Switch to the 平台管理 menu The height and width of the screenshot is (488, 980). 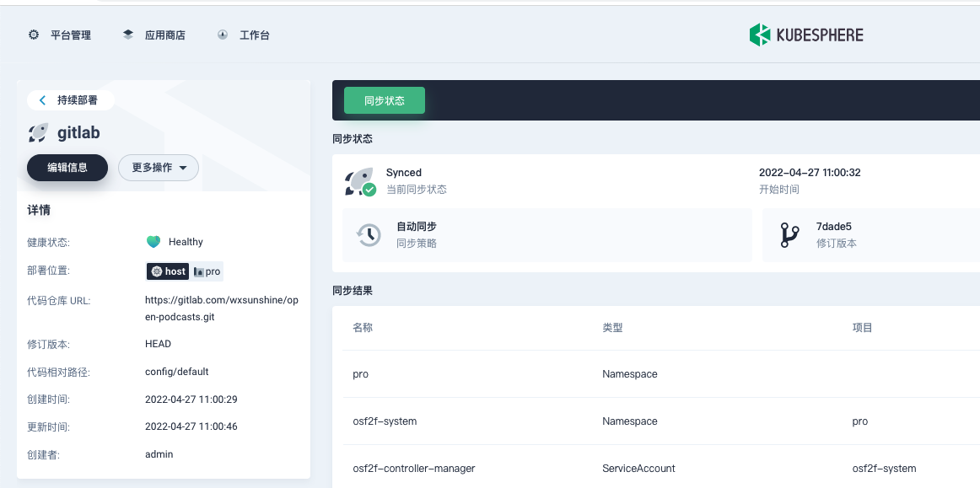59,35
